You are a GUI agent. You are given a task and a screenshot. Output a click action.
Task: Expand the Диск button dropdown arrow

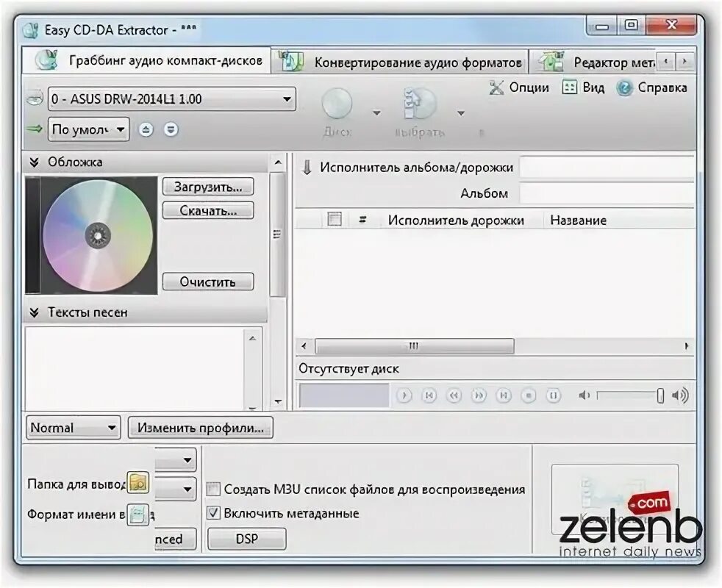[x=376, y=112]
